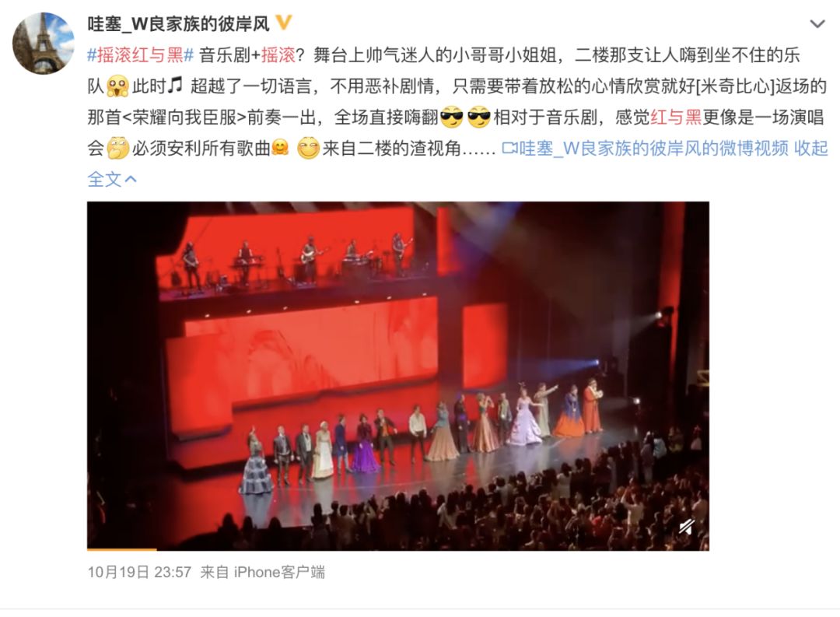
Task: Click the gold V verified badge
Action: [x=283, y=23]
